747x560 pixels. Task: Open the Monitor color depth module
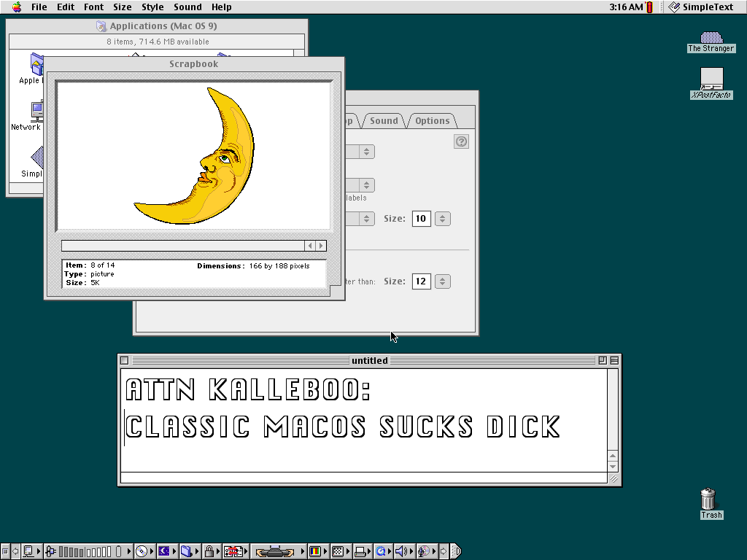[318, 551]
